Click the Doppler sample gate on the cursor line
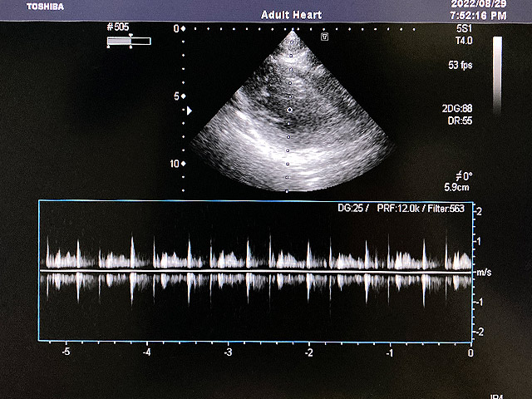 click(288, 110)
